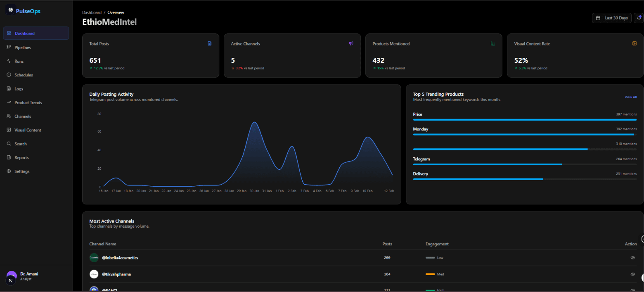Click the notification bell icon
Image resolution: width=644 pixels, height=292 pixels.
pyautogui.click(x=639, y=18)
